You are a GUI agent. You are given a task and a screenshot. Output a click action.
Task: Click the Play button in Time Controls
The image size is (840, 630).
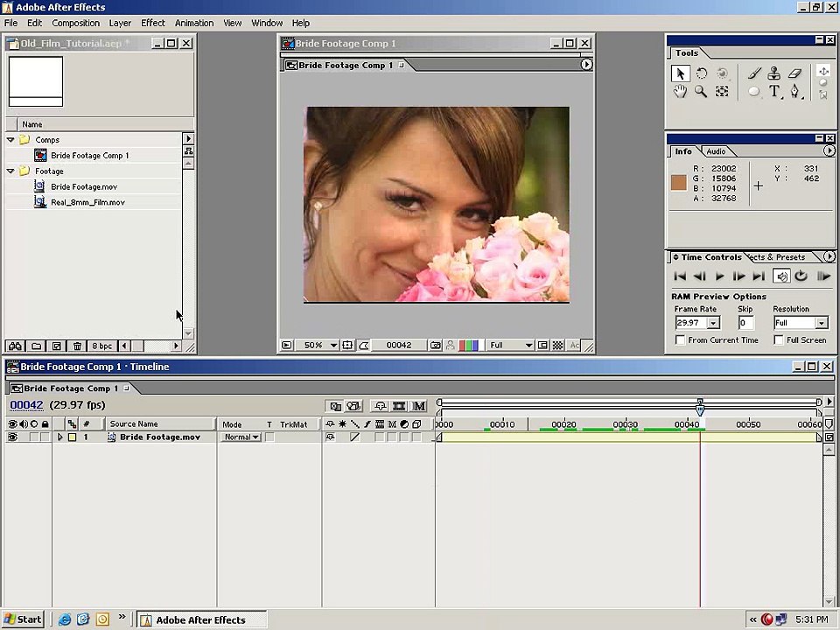point(719,276)
